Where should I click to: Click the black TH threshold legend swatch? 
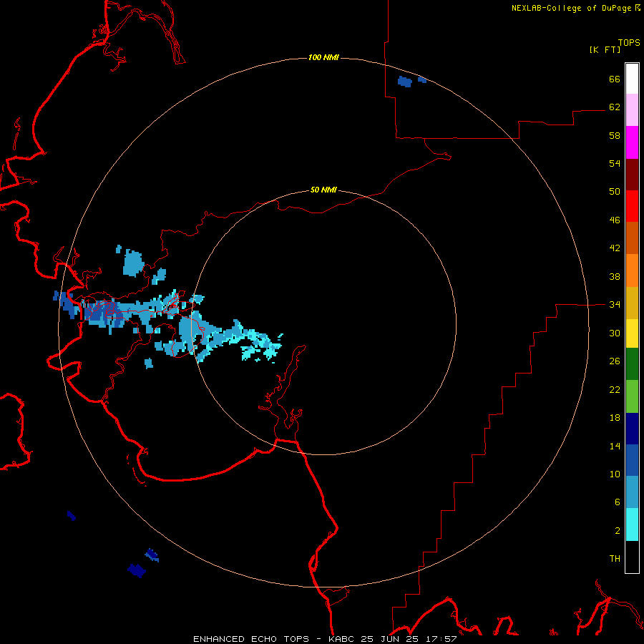(632, 557)
